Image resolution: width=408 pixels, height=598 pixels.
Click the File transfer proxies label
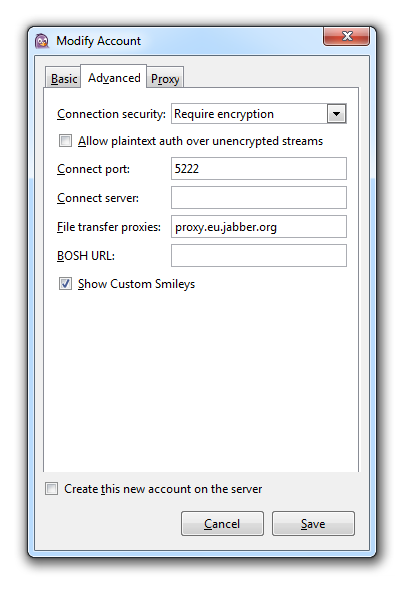tap(109, 227)
